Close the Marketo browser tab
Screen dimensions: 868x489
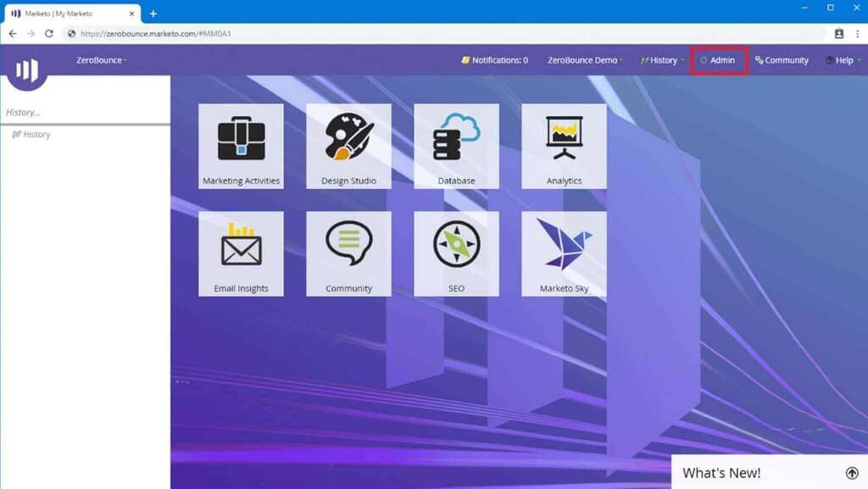click(x=131, y=14)
